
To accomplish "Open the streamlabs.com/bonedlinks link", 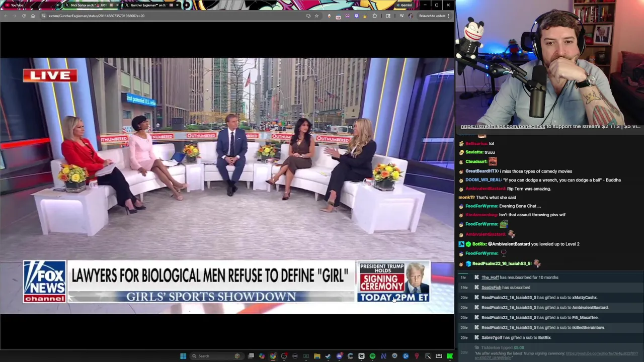I will (503, 126).
